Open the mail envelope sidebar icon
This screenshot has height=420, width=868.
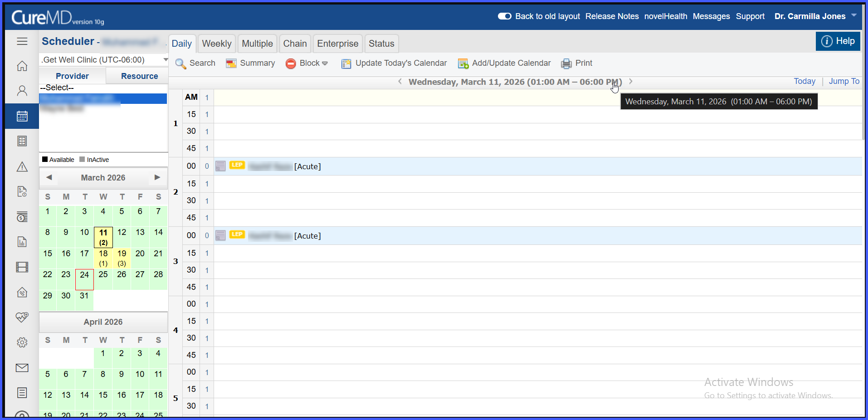pos(22,367)
